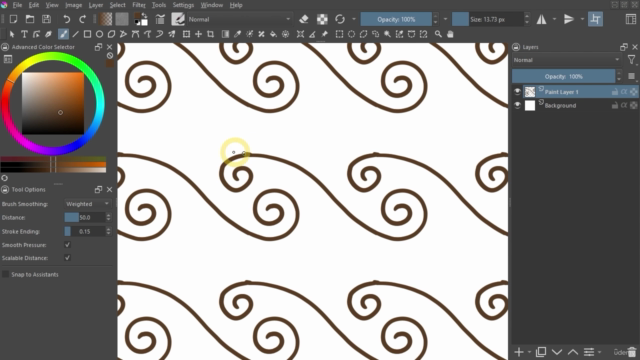
Task: Select the Gradient tool
Action: coord(225,34)
